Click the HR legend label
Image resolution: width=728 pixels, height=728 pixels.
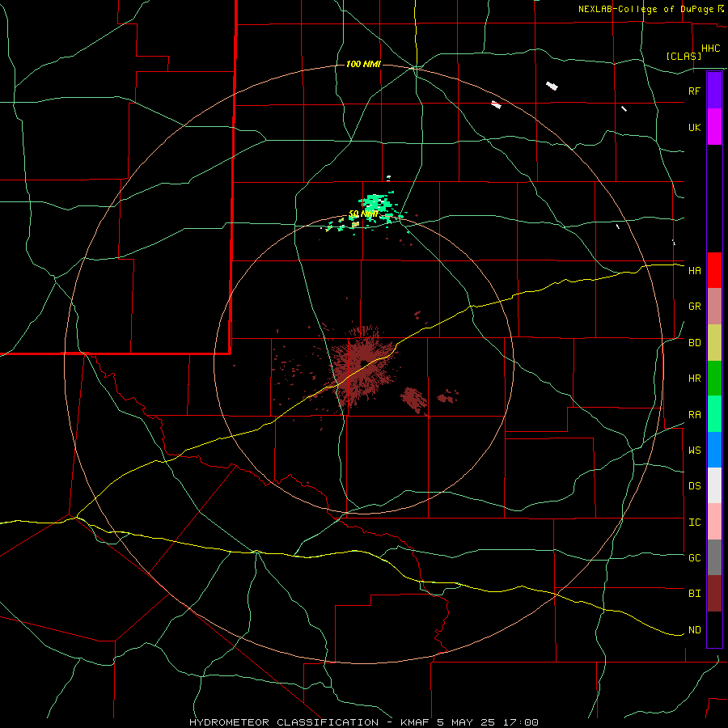click(x=694, y=379)
